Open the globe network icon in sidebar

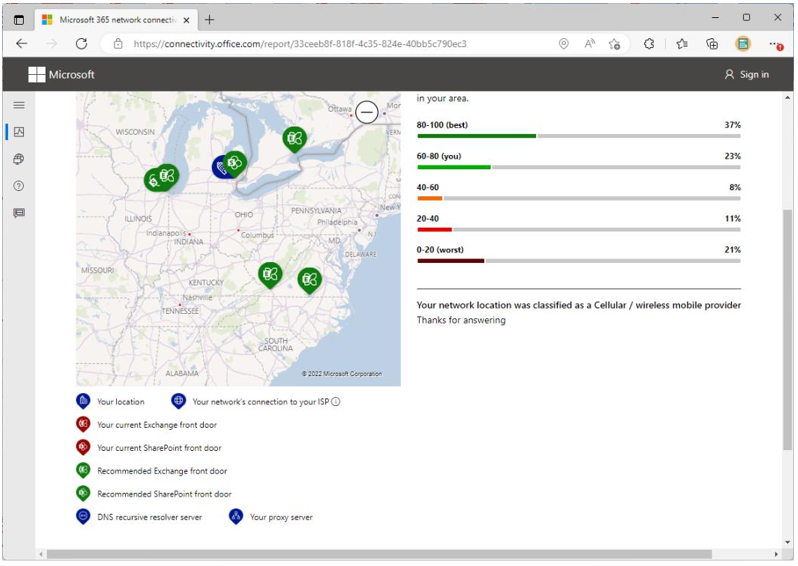[19, 159]
